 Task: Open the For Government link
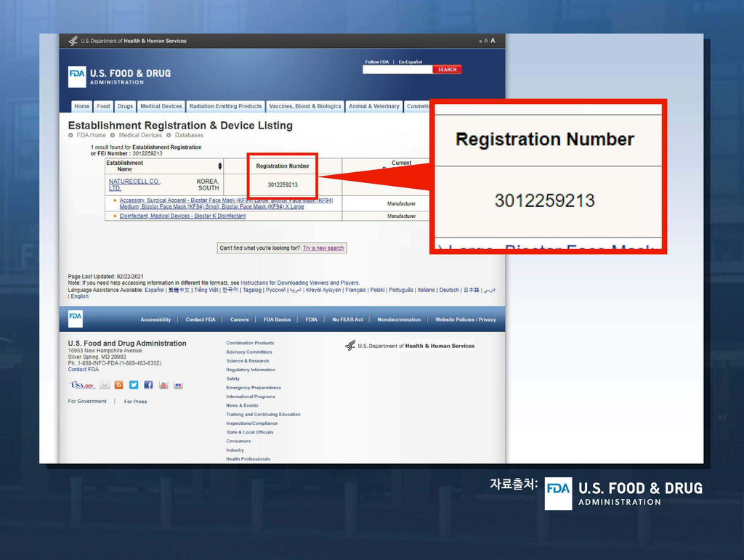tap(87, 401)
